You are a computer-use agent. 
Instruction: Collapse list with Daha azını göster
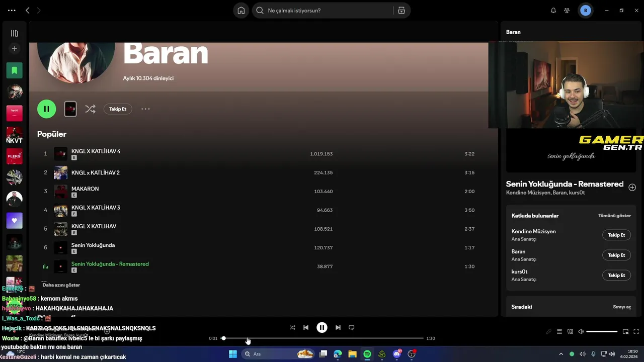pyautogui.click(x=61, y=285)
